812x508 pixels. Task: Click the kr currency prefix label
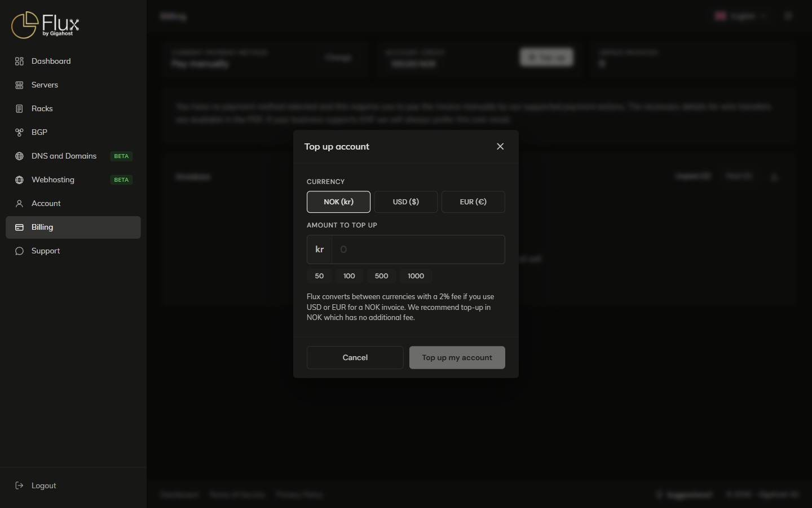[320, 249]
